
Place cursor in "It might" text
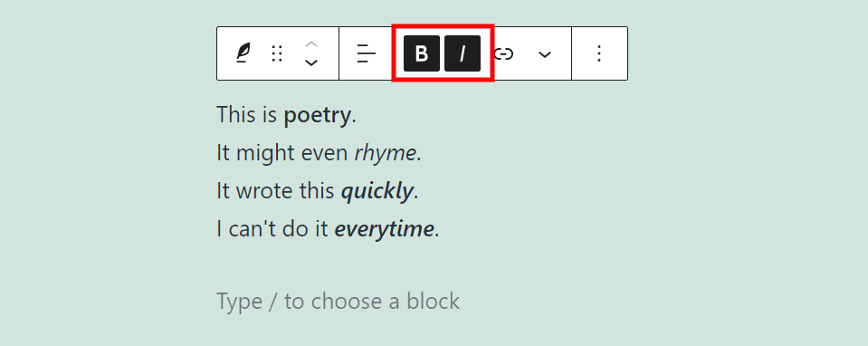[x=256, y=153]
